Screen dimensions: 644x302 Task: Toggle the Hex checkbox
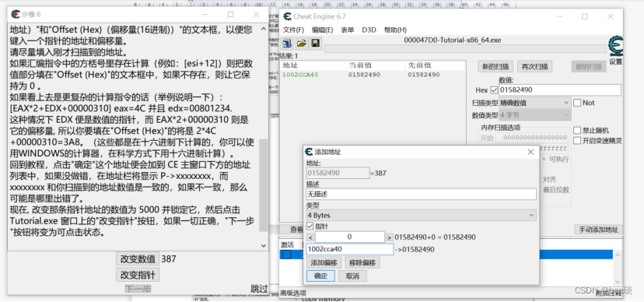(494, 90)
